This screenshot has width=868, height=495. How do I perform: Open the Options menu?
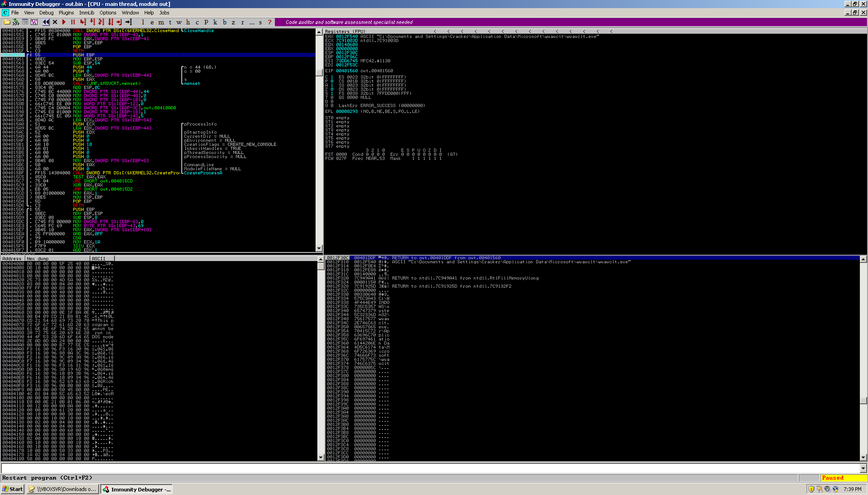click(108, 13)
